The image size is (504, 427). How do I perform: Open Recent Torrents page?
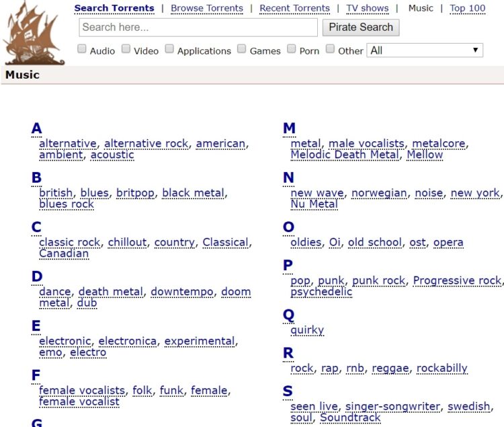pos(295,8)
